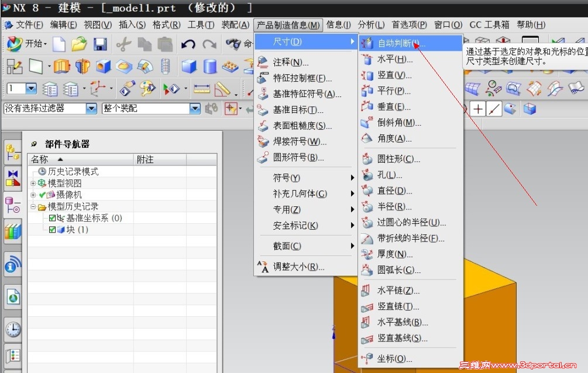Choose 直径(D) dimension menu item
The width and height of the screenshot is (588, 373).
[411, 191]
